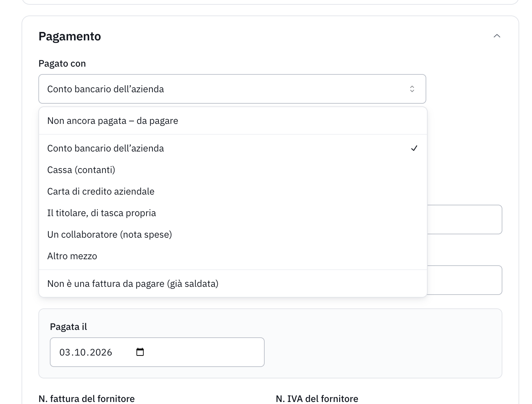Choose Conto bancario dell'azienda option
532x404 pixels.
pos(233,148)
